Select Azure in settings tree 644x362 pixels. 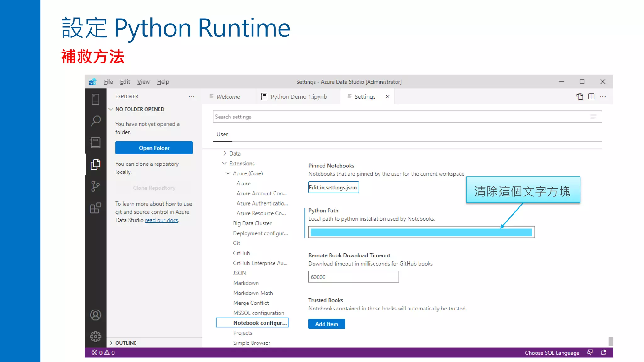[243, 183]
